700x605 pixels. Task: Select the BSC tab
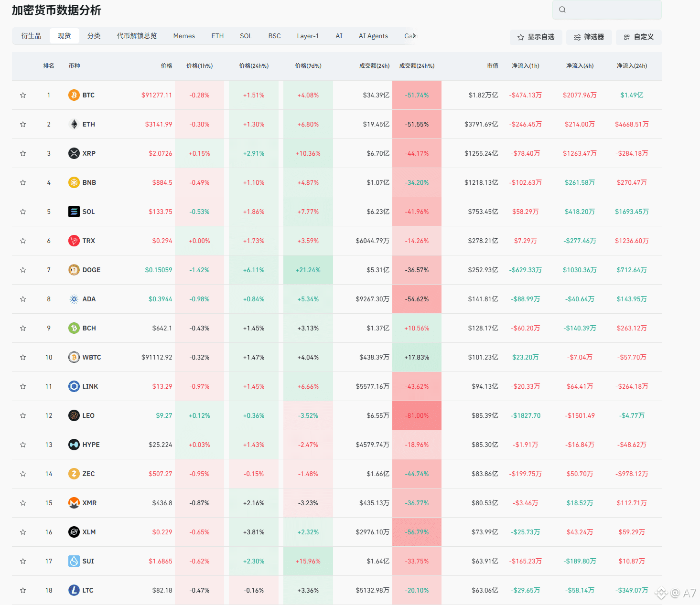pos(274,36)
